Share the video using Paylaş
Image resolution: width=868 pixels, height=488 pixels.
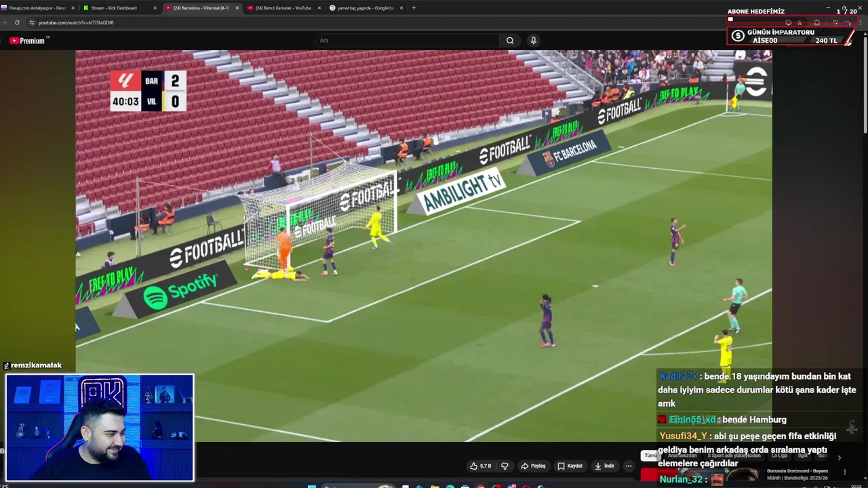pyautogui.click(x=533, y=466)
